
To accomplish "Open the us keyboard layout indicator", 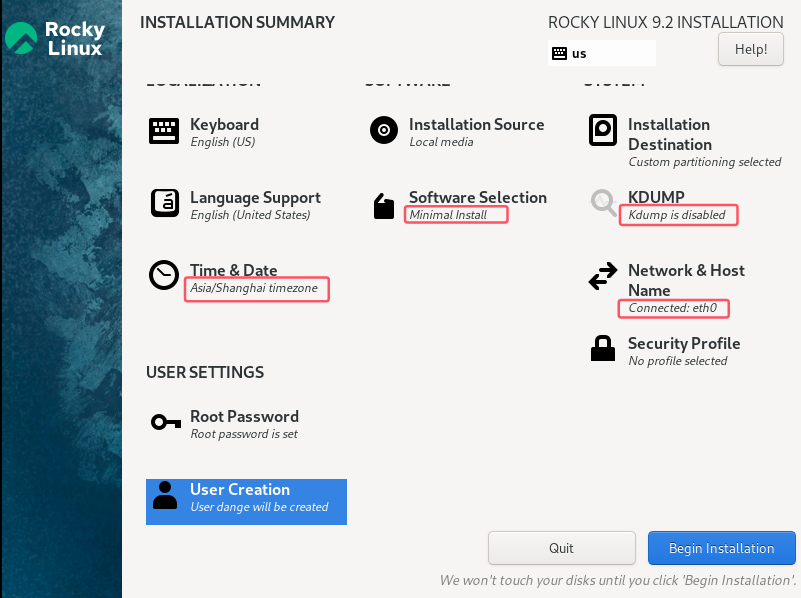I will (601, 53).
